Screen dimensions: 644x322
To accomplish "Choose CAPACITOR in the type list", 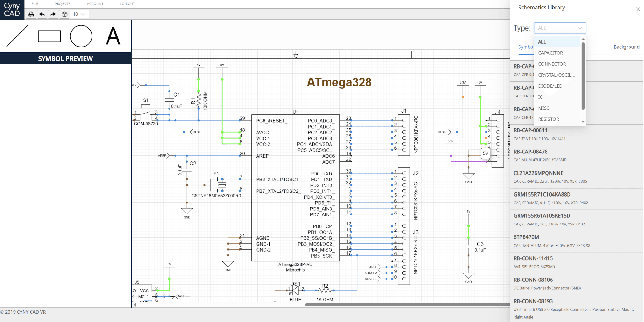I will 557,53.
